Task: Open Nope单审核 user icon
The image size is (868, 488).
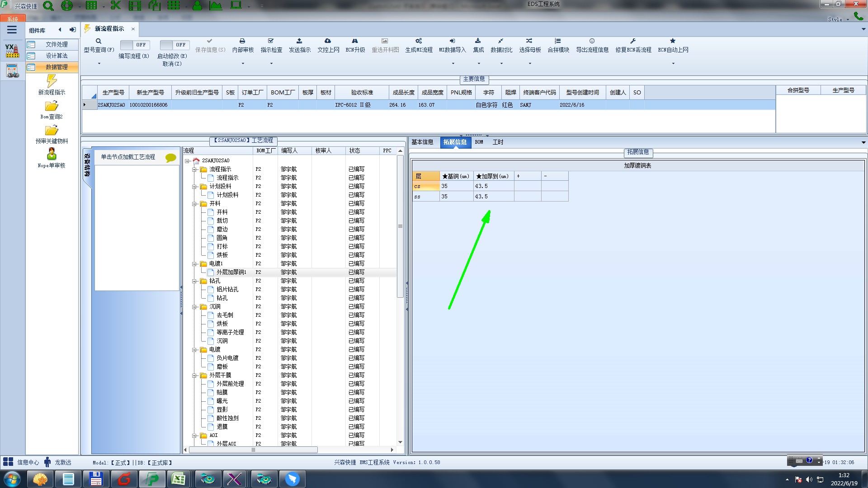Action: click(x=52, y=154)
